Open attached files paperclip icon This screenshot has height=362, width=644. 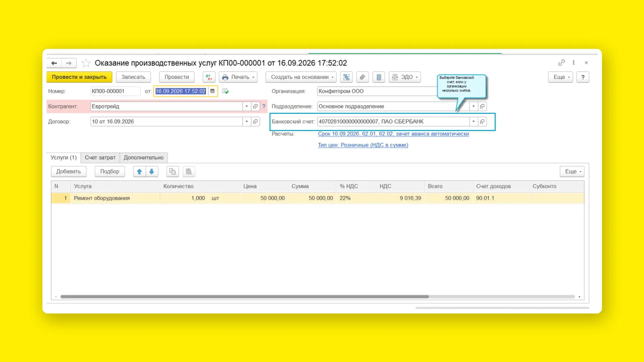coord(362,77)
